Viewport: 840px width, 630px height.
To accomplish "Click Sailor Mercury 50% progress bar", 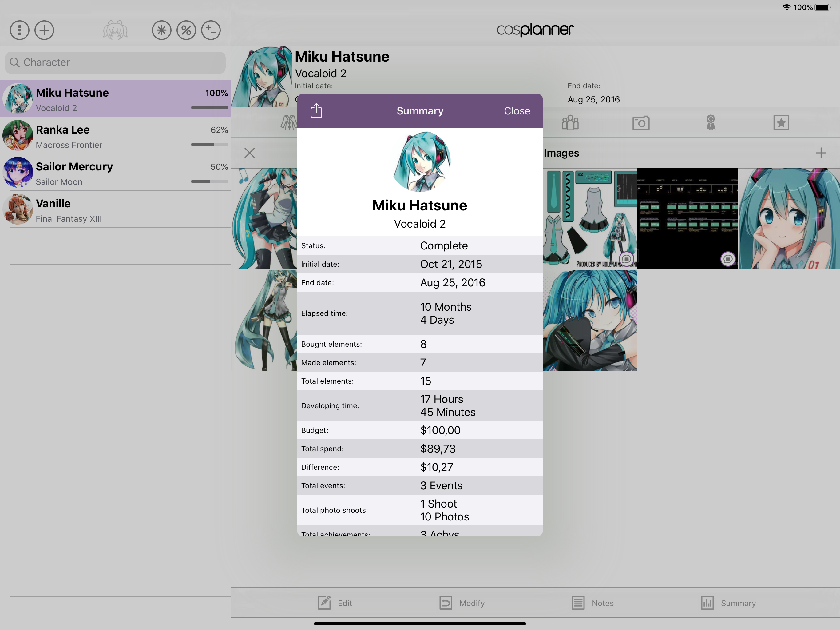I will 209,181.
